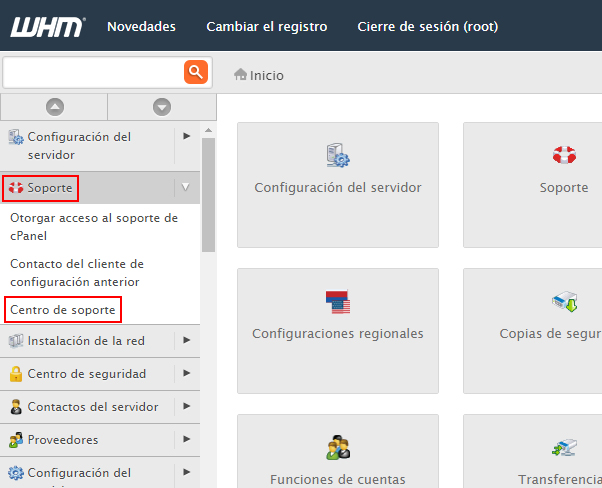Click Instalación de la red icon

click(x=16, y=341)
